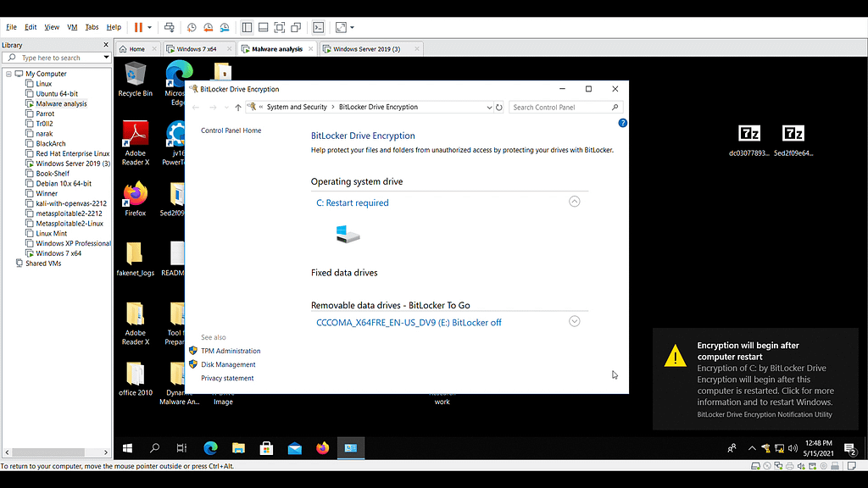This screenshot has width=868, height=488.
Task: Select the dc03077893 7z archive on desktop
Action: click(x=749, y=141)
